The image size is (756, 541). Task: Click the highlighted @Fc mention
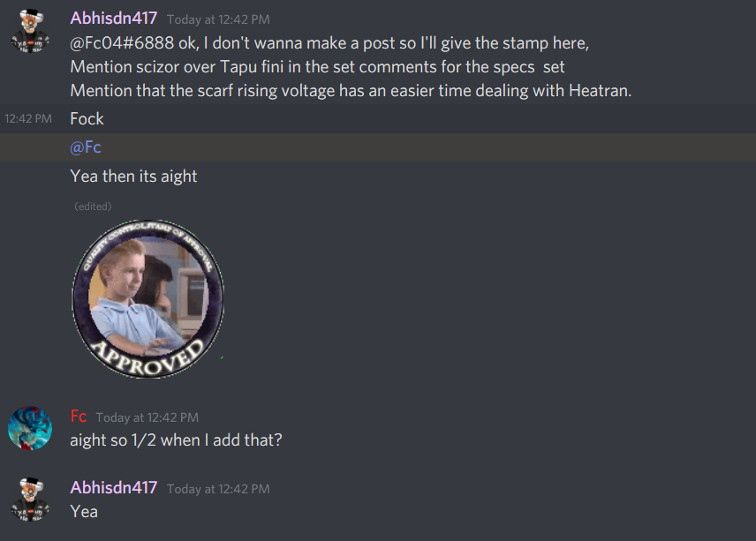coord(86,147)
